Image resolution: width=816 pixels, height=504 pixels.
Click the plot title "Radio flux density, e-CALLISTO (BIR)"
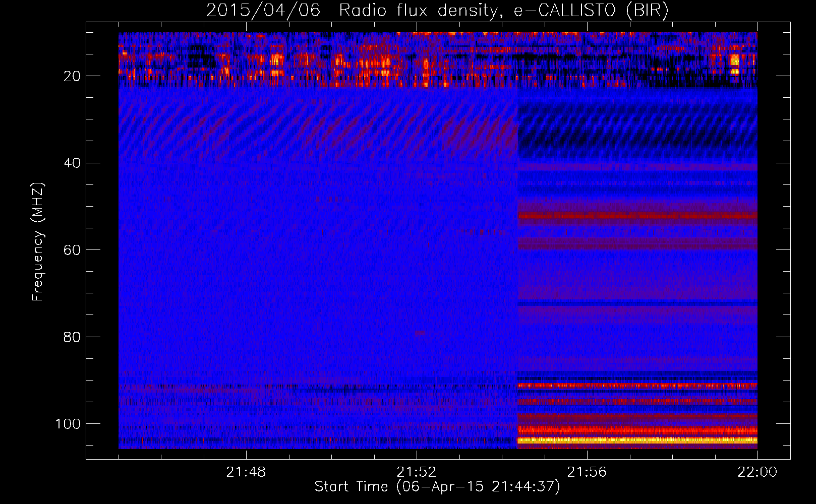point(504,10)
